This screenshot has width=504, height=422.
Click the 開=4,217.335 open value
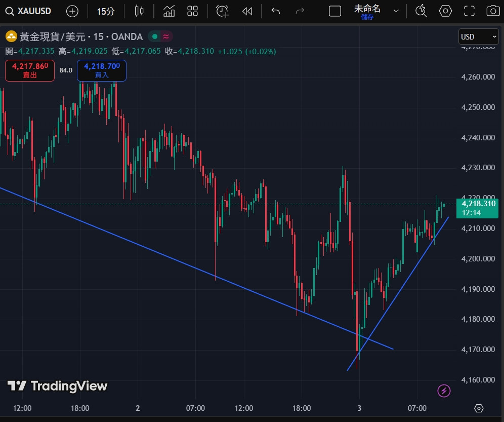[29, 51]
